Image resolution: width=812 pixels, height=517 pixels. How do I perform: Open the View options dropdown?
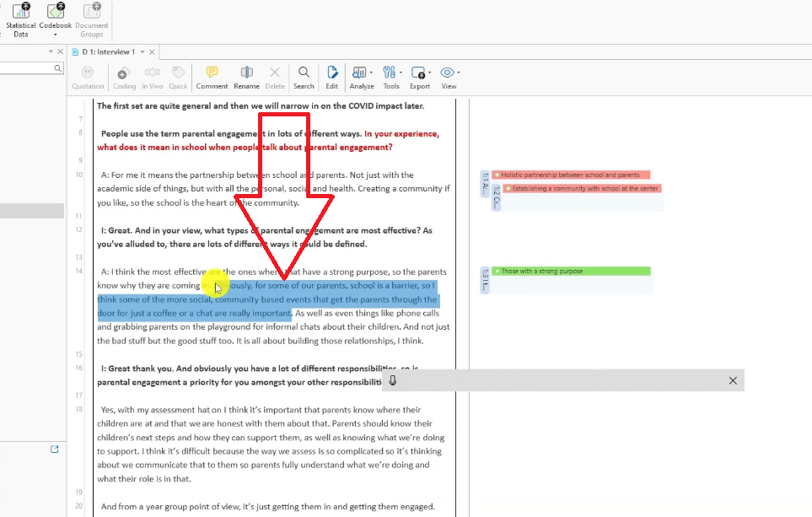pyautogui.click(x=449, y=77)
